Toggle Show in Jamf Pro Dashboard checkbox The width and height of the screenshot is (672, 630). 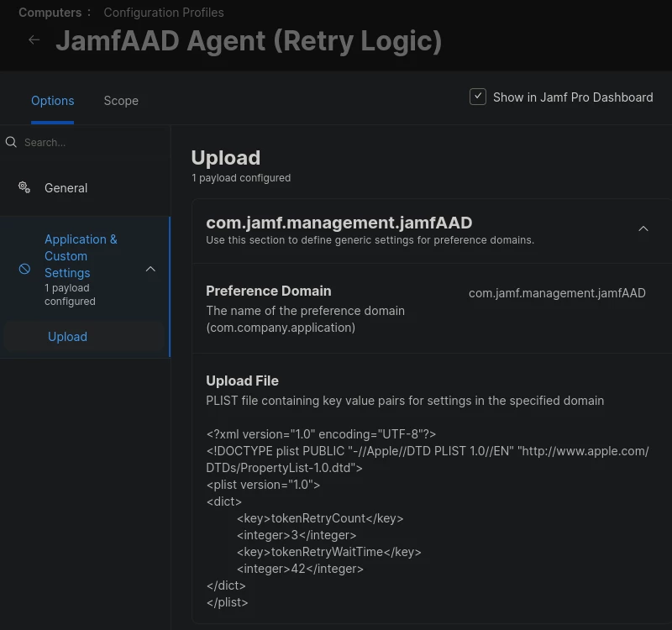(x=477, y=97)
